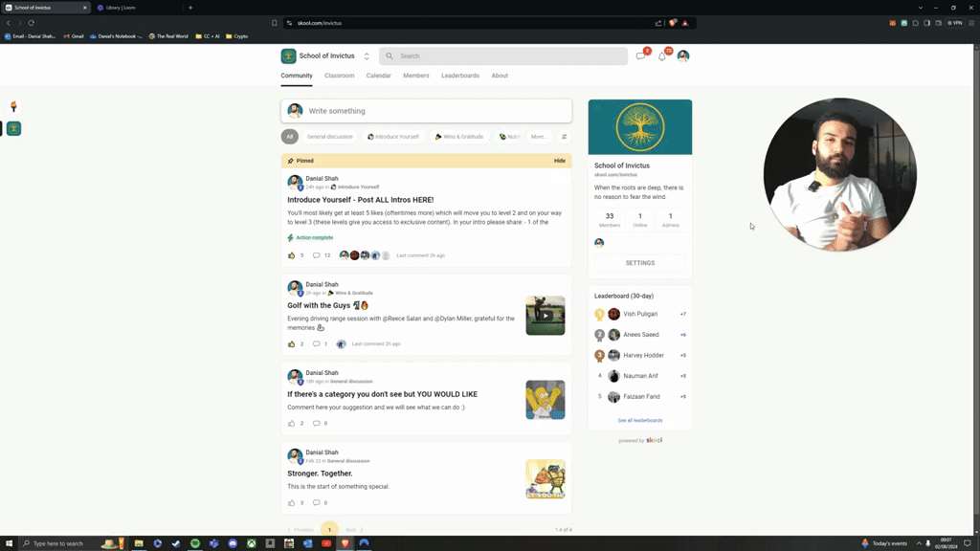Open Anees Saeed leaderboard profile

pos(640,335)
